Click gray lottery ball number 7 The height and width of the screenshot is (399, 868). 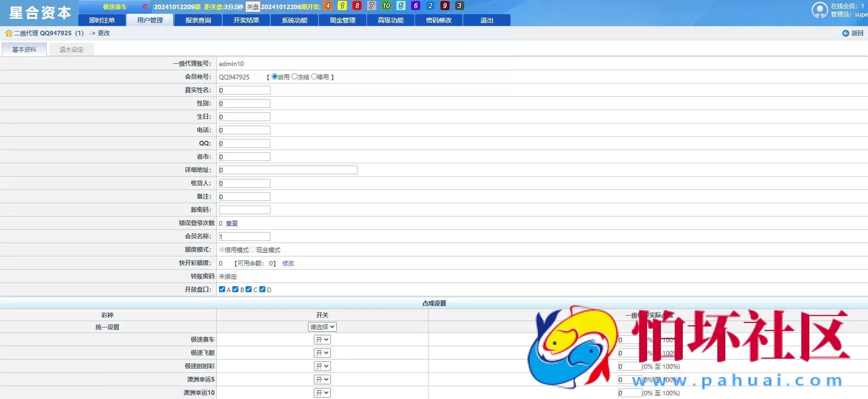[x=372, y=6]
